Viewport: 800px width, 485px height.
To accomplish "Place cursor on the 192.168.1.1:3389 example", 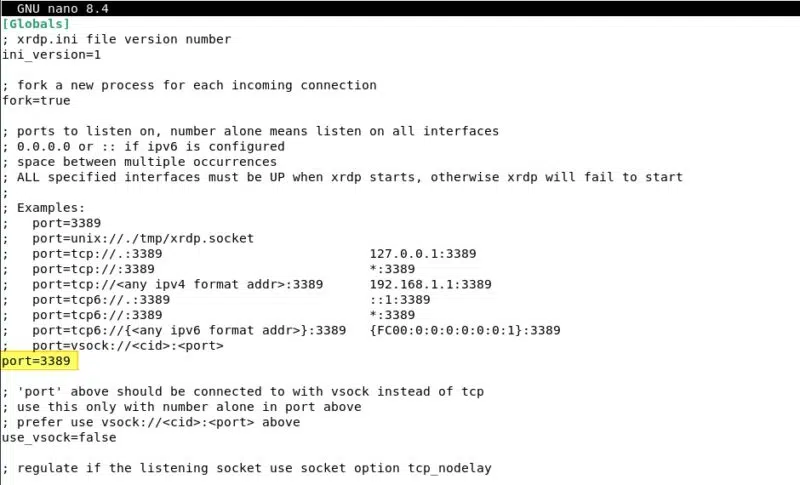I will 430,284.
